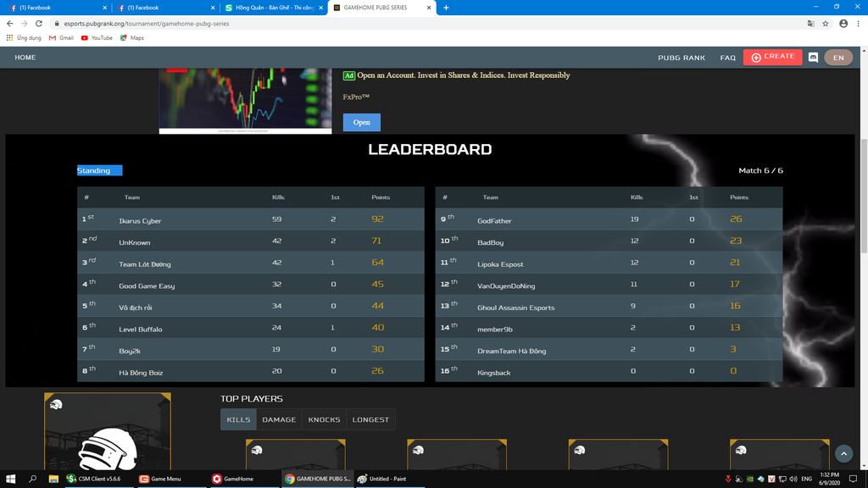868x488 pixels.
Task: Click the blue Open ad button
Action: [361, 122]
